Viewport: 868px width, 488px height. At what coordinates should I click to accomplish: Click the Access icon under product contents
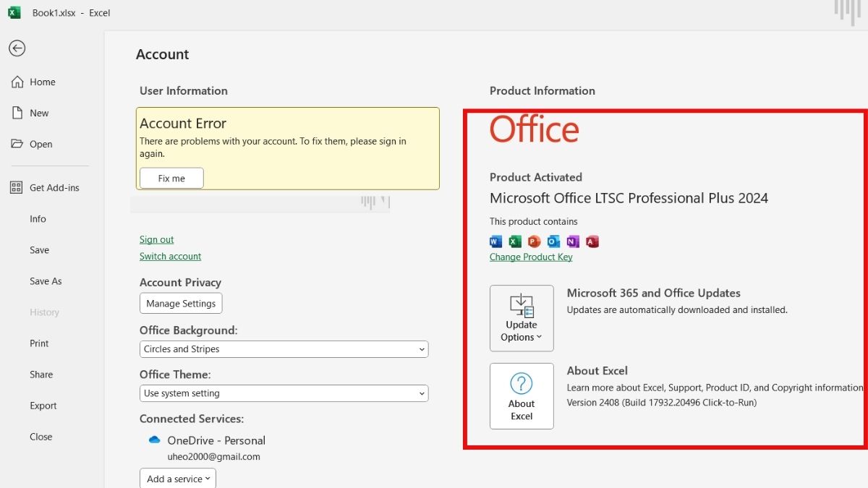pos(592,241)
